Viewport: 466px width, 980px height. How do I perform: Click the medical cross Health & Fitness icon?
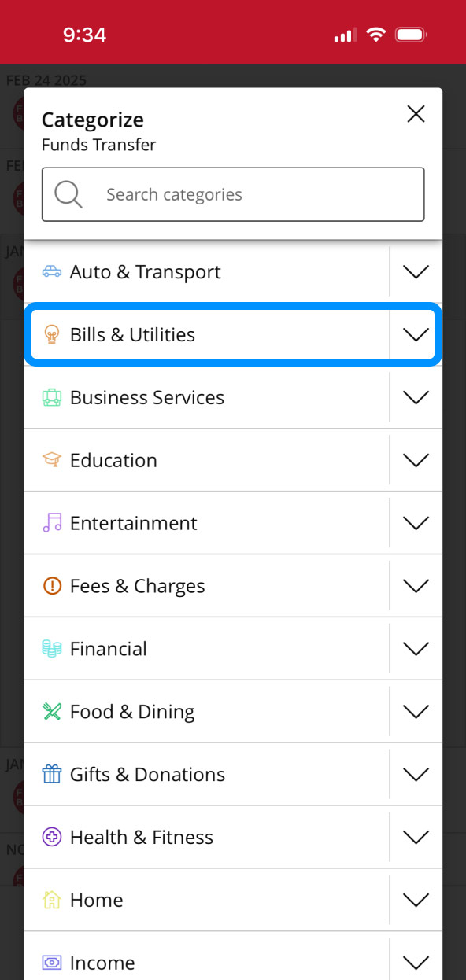pyautogui.click(x=52, y=838)
